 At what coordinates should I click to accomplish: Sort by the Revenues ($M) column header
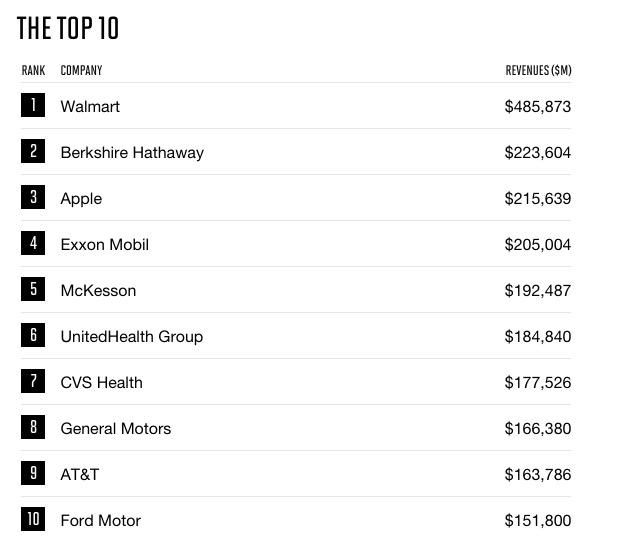click(538, 71)
